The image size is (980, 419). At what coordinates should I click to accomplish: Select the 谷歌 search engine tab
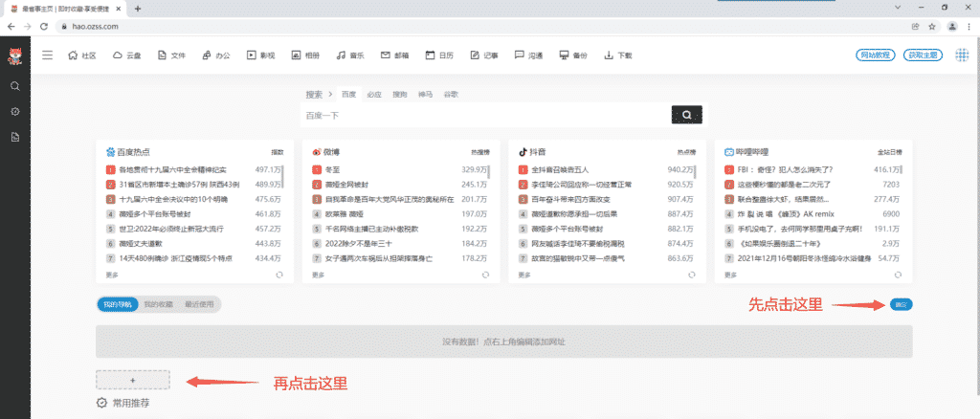click(451, 95)
